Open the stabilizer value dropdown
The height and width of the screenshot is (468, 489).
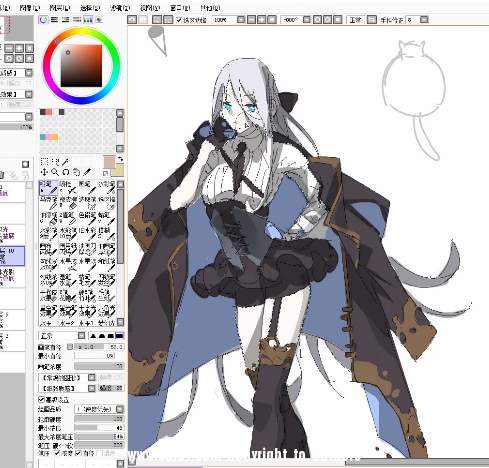click(424, 20)
